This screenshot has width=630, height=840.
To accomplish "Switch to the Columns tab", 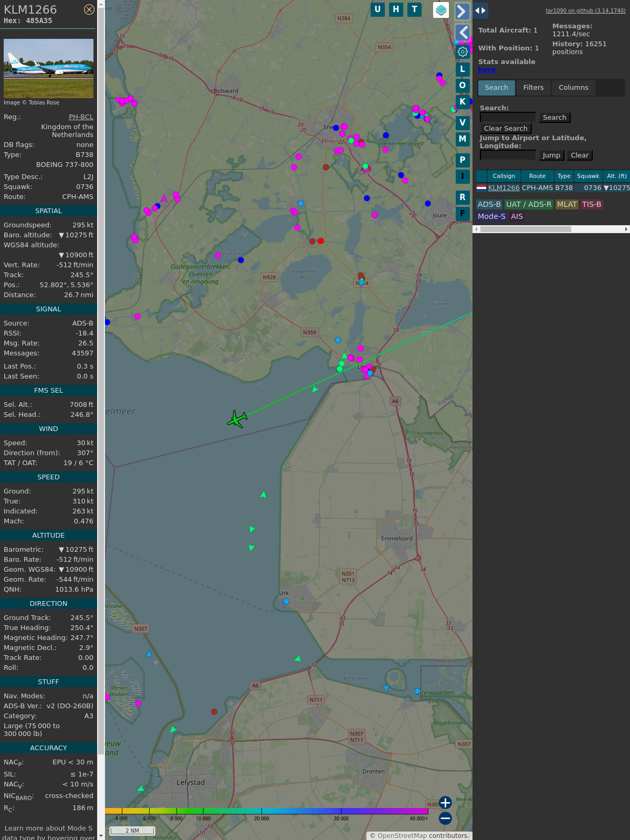I will pos(573,88).
